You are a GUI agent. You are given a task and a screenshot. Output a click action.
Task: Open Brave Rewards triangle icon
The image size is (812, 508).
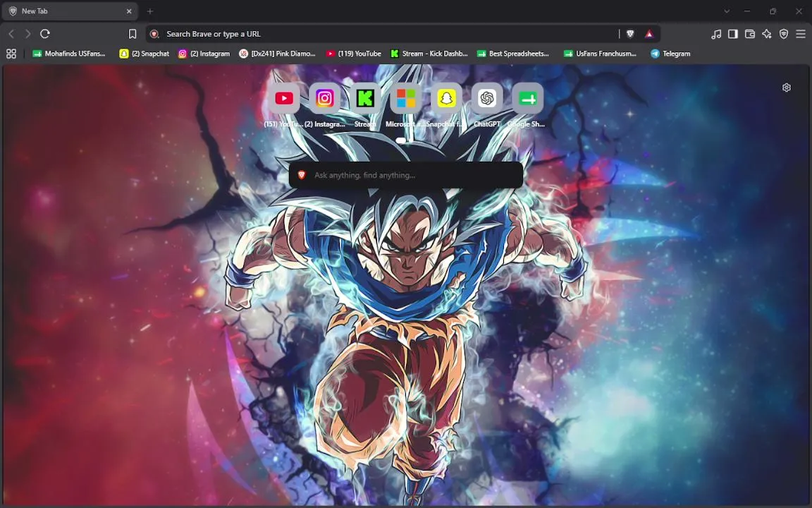(x=649, y=34)
